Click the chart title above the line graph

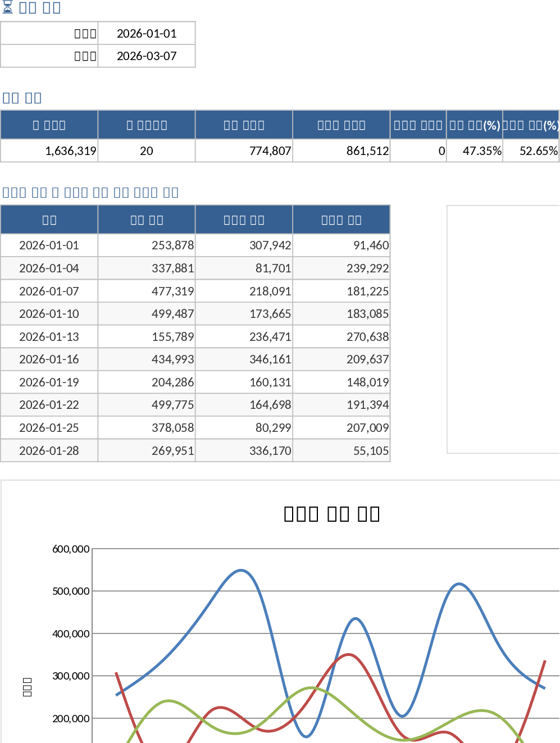(x=331, y=513)
